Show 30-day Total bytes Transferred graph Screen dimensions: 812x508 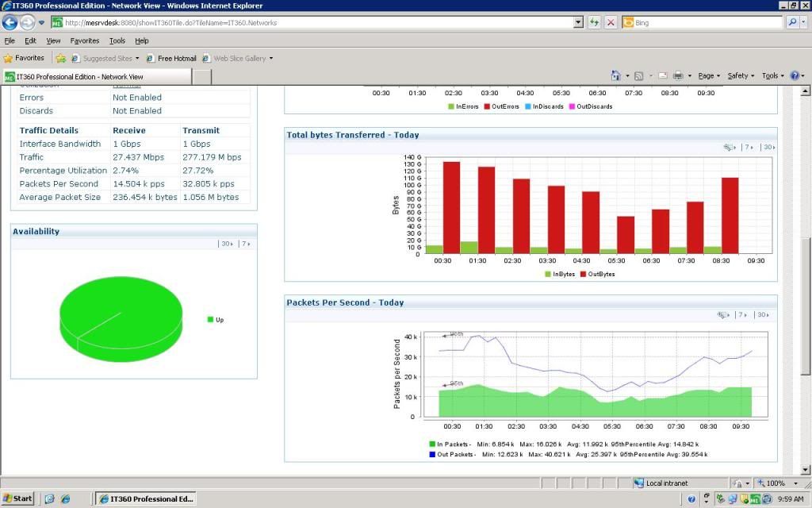pos(769,147)
